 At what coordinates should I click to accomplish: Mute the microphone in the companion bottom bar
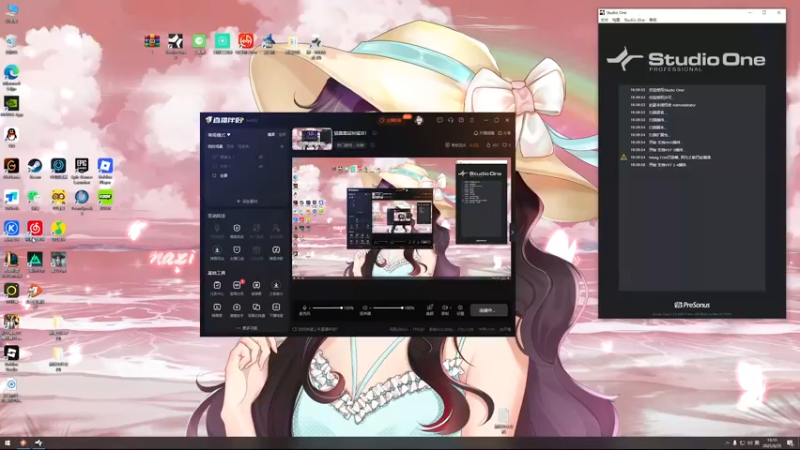pyautogui.click(x=305, y=308)
